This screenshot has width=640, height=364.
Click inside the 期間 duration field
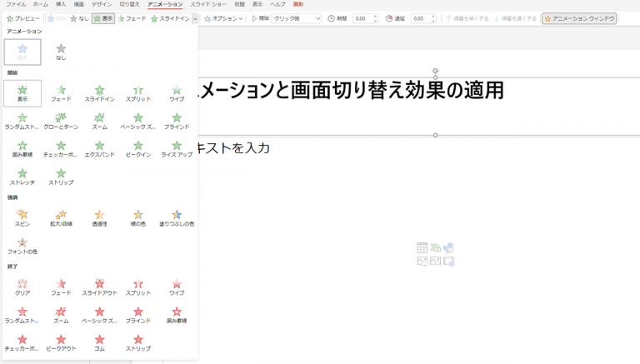(x=362, y=18)
